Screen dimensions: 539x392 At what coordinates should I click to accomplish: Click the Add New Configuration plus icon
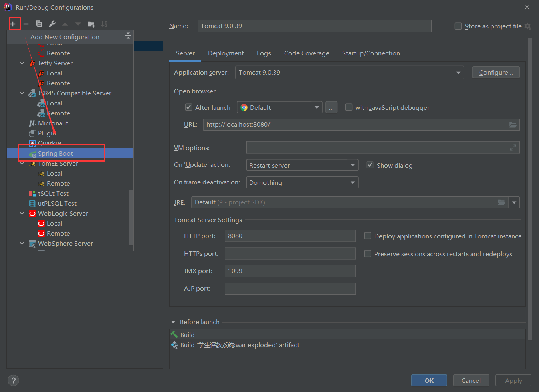pos(13,24)
